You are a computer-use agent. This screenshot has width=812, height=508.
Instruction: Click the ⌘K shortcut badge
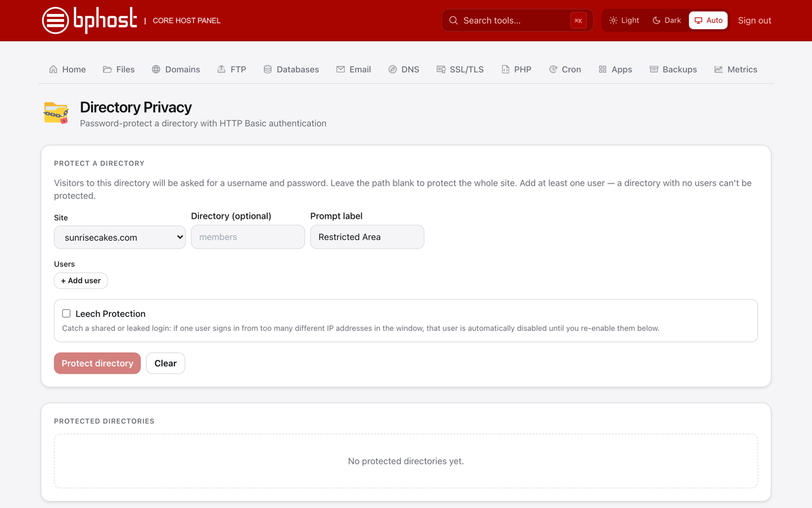(578, 20)
